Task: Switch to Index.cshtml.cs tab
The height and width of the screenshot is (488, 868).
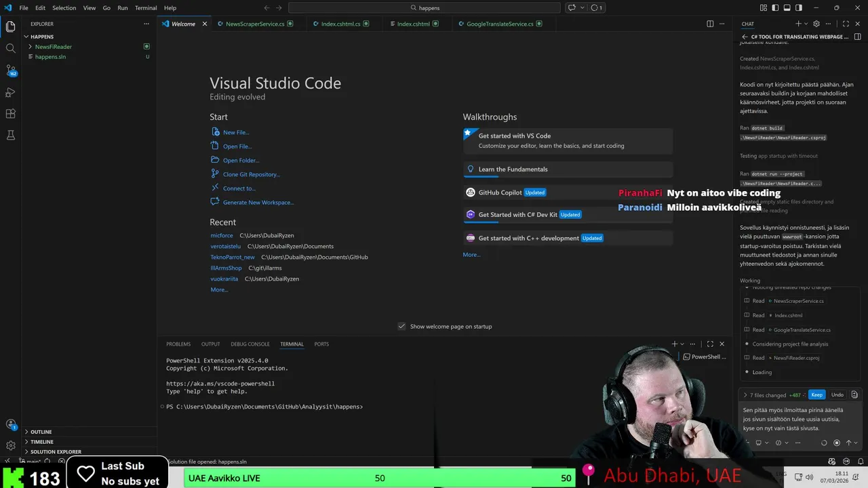Action: (x=340, y=24)
